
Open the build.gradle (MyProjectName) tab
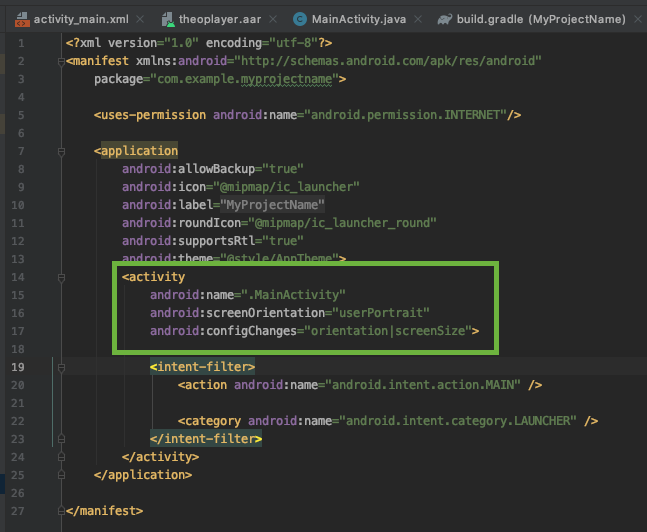click(x=545, y=19)
